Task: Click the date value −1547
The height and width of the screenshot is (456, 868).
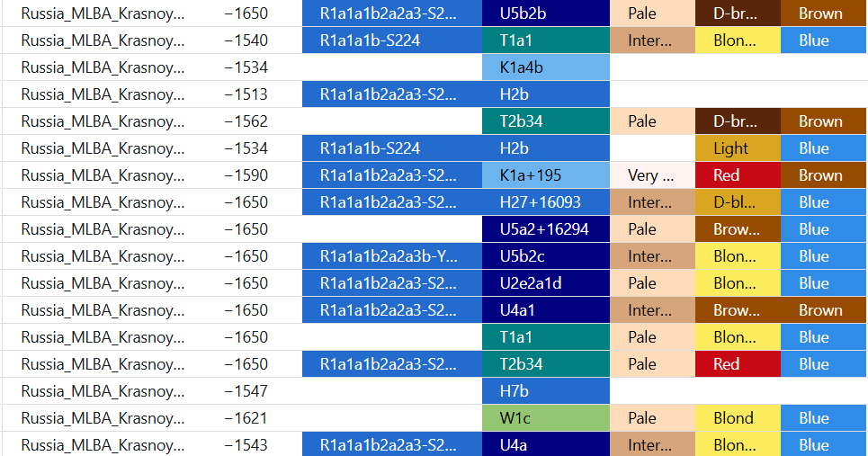Action: [246, 391]
